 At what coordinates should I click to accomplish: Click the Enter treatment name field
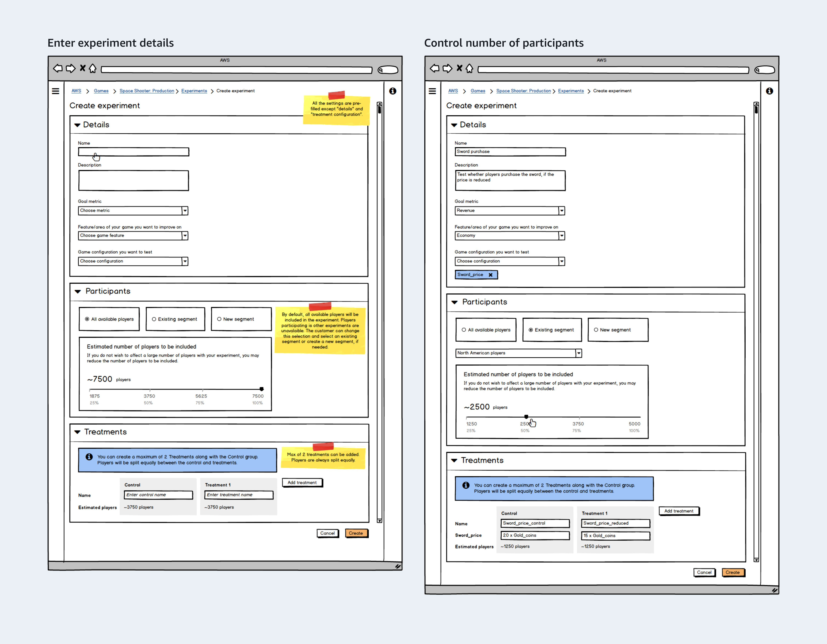[x=239, y=495]
